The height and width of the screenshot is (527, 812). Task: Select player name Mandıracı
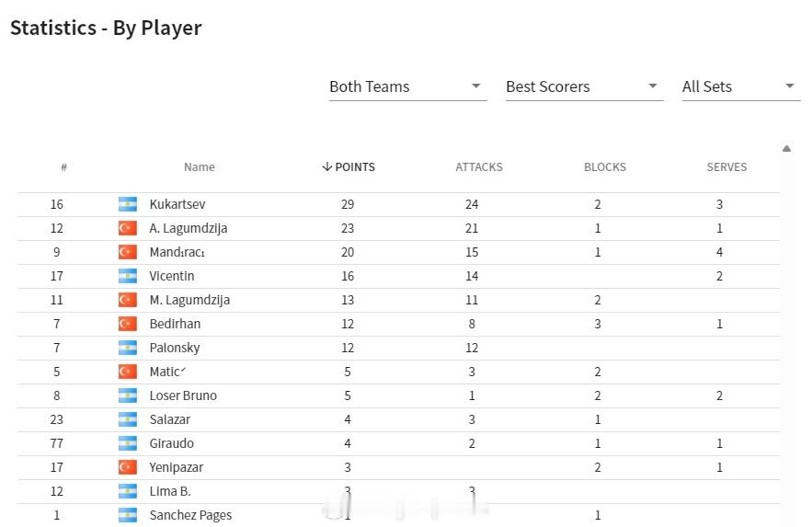(177, 252)
